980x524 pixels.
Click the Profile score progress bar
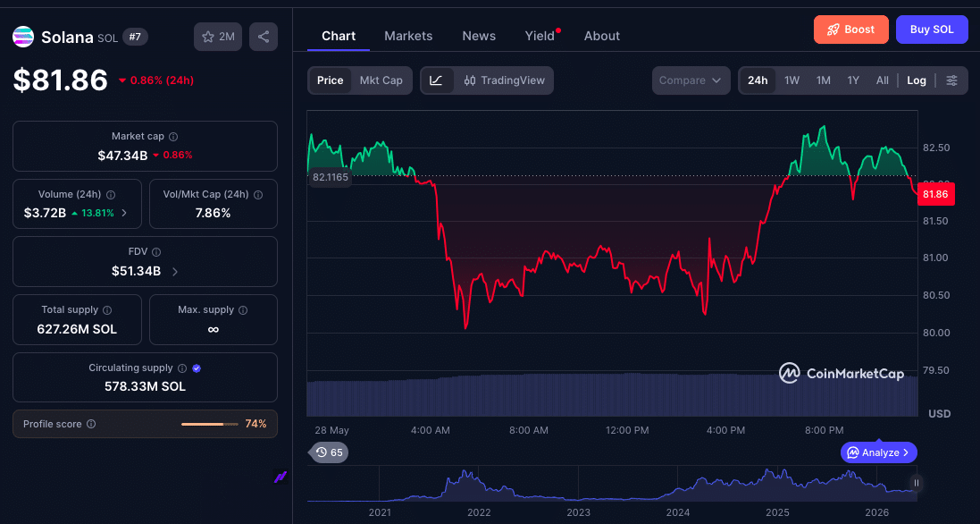(x=209, y=424)
